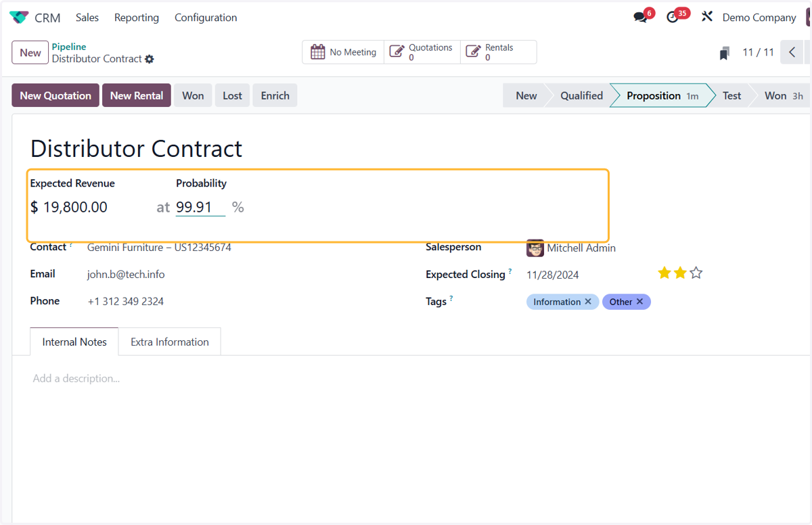Open the debug tools wrench icon
Image resolution: width=812 pixels, height=525 pixels.
pyautogui.click(x=707, y=17)
